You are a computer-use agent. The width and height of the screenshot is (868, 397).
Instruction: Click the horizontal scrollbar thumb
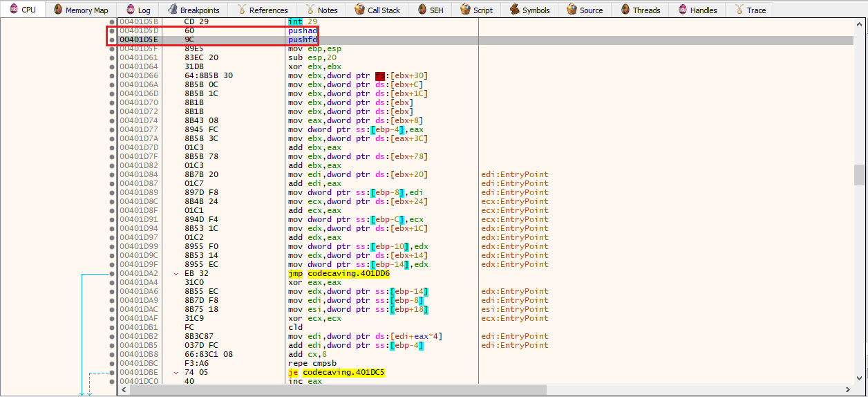coord(338,390)
